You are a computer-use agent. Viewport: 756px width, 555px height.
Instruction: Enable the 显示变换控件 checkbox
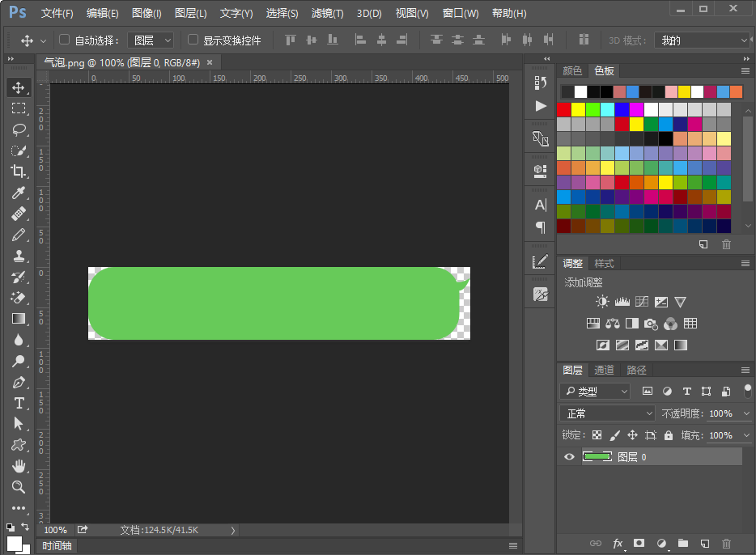coord(193,40)
